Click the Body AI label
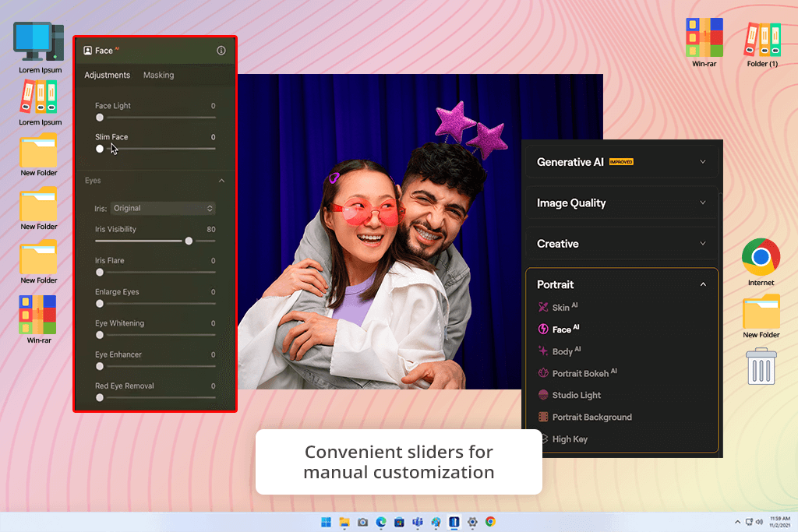This screenshot has width=798, height=532. point(567,351)
